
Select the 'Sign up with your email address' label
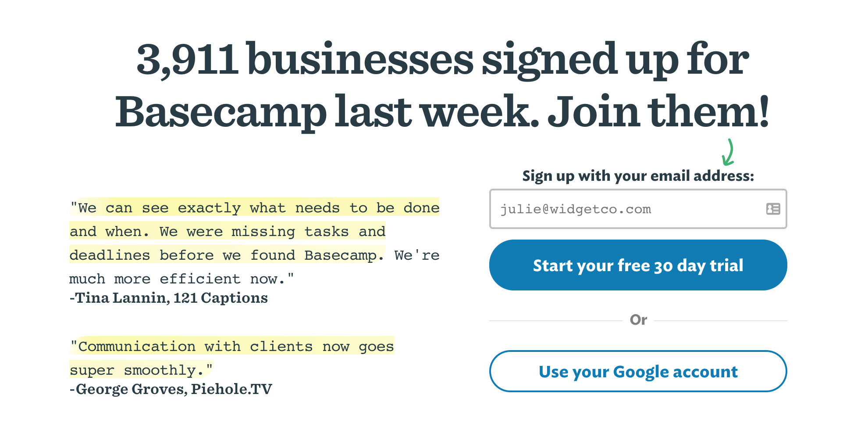638,176
